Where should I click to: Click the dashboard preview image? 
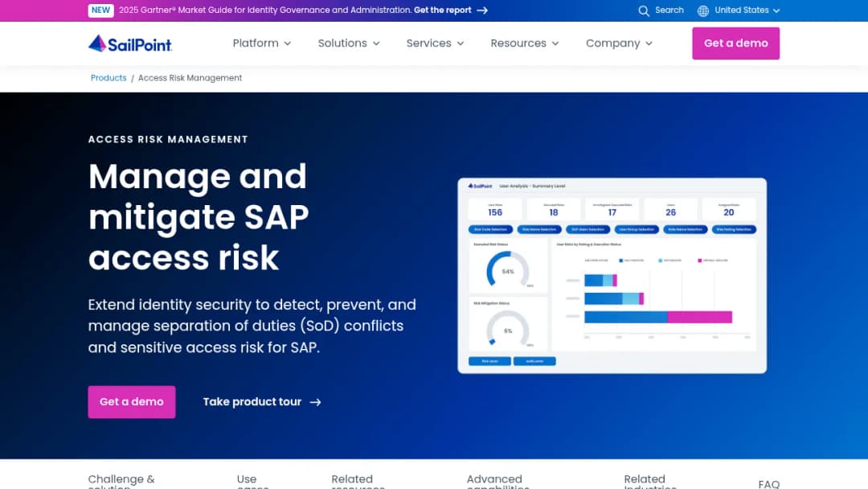click(x=612, y=276)
